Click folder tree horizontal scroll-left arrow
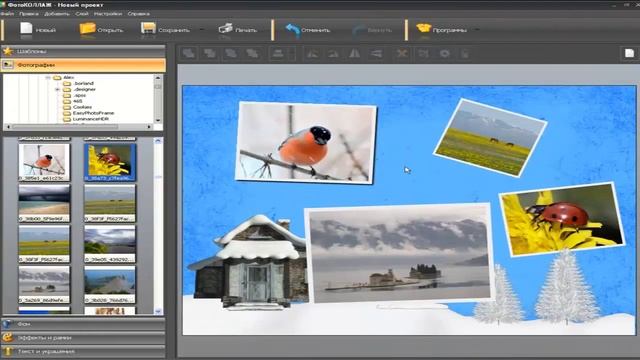Viewport: 640px width, 360px height. [8, 127]
